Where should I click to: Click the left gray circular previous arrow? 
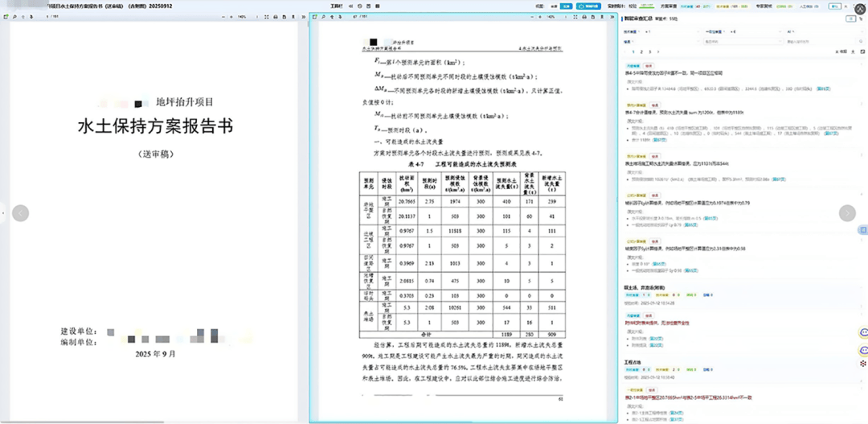(21, 213)
